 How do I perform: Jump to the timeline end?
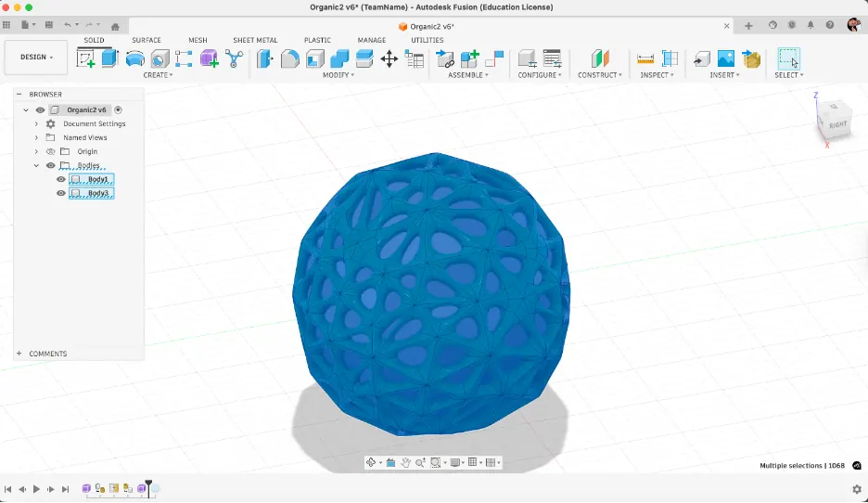tap(65, 488)
